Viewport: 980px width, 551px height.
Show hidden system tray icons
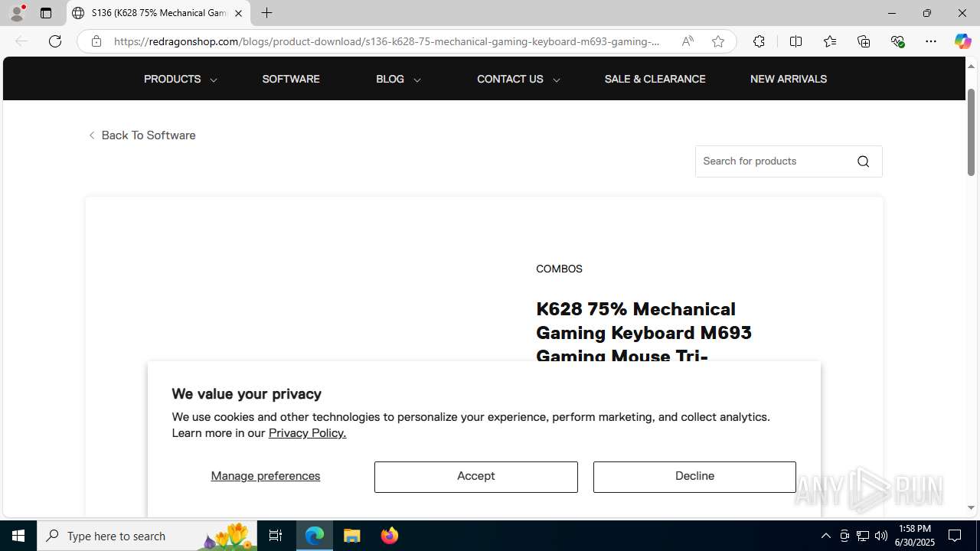tap(825, 536)
